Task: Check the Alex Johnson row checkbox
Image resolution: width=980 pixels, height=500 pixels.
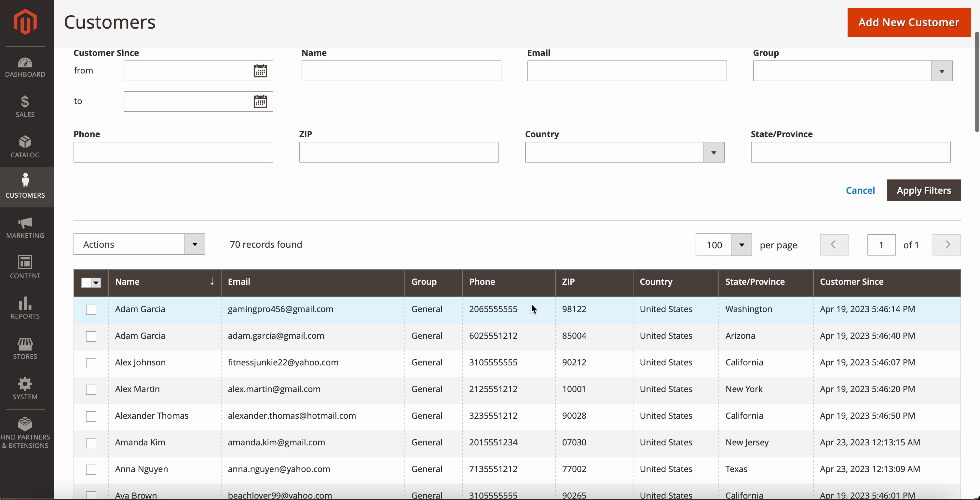Action: 91,363
